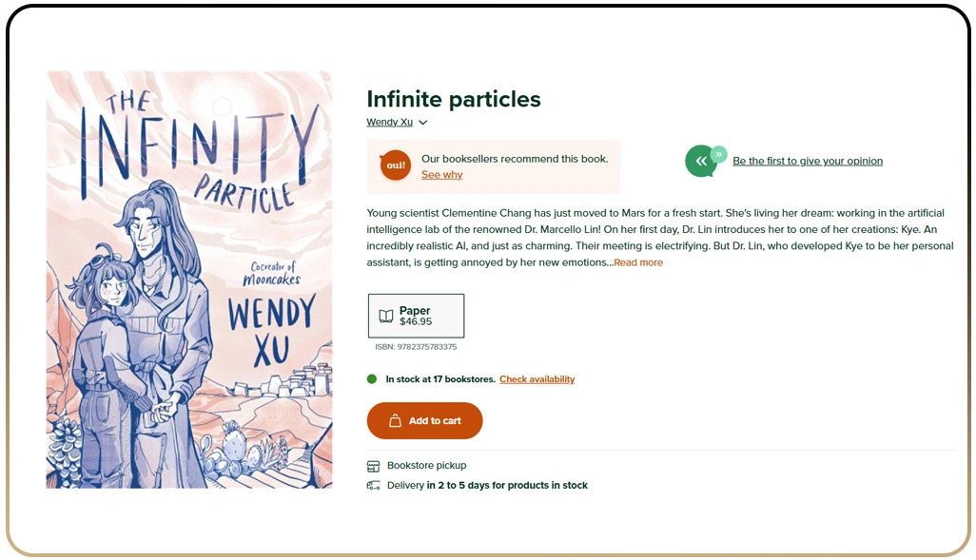
Task: Click the green quotation-mark review icon
Action: click(701, 162)
